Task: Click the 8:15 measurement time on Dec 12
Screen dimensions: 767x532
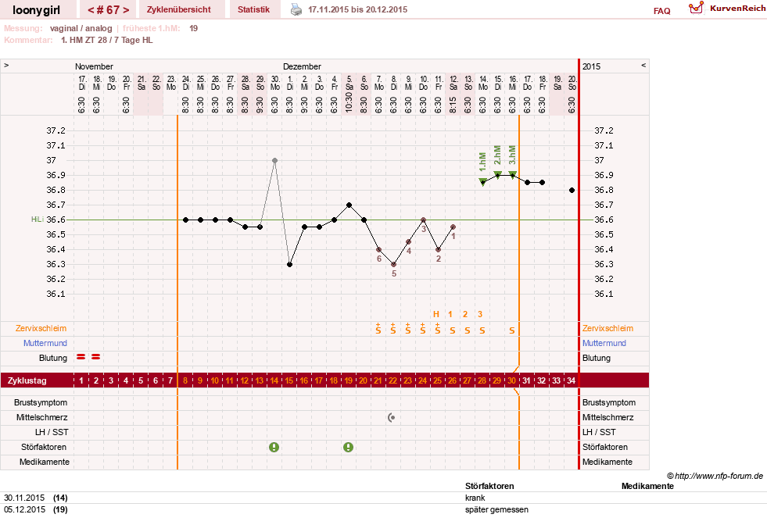Action: (453, 105)
